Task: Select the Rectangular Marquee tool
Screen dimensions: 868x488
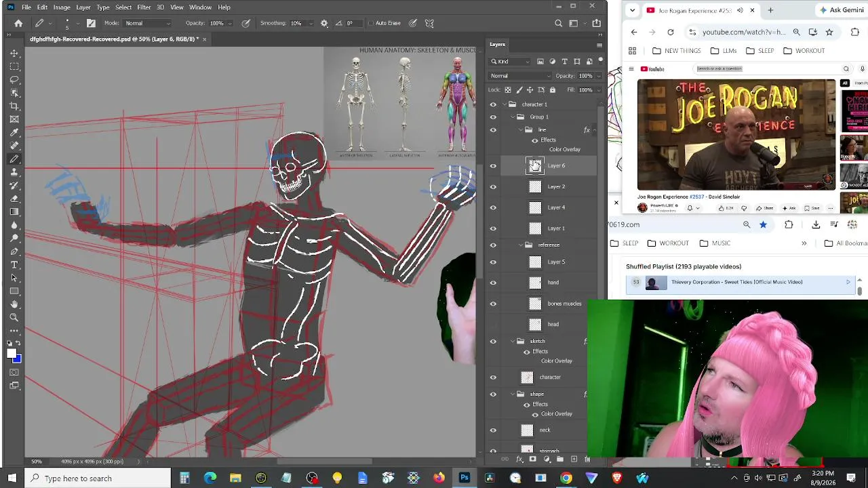Action: pyautogui.click(x=14, y=66)
